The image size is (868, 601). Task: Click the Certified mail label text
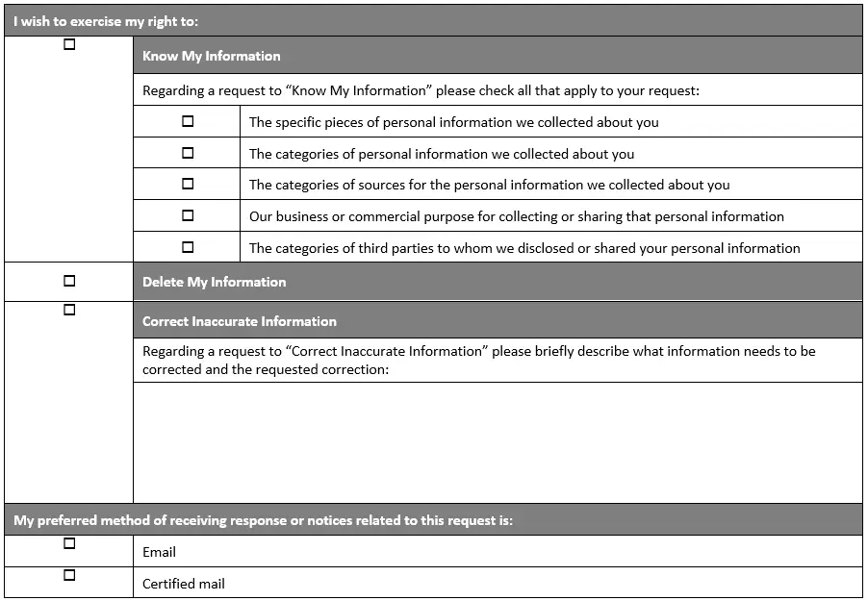pyautogui.click(x=183, y=584)
